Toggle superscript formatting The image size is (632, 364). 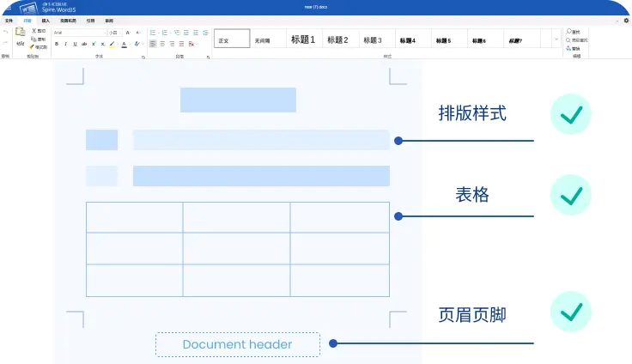point(94,44)
